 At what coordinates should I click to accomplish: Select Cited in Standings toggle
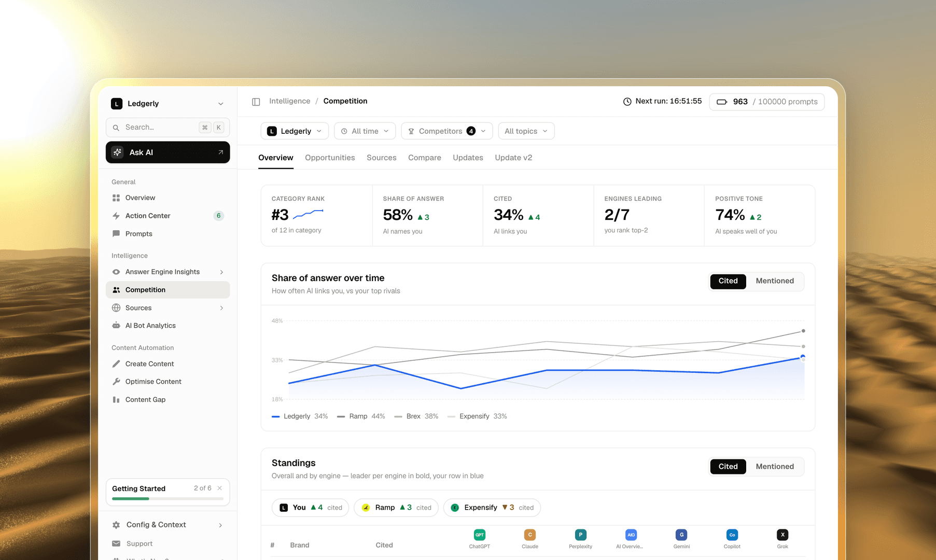point(728,467)
